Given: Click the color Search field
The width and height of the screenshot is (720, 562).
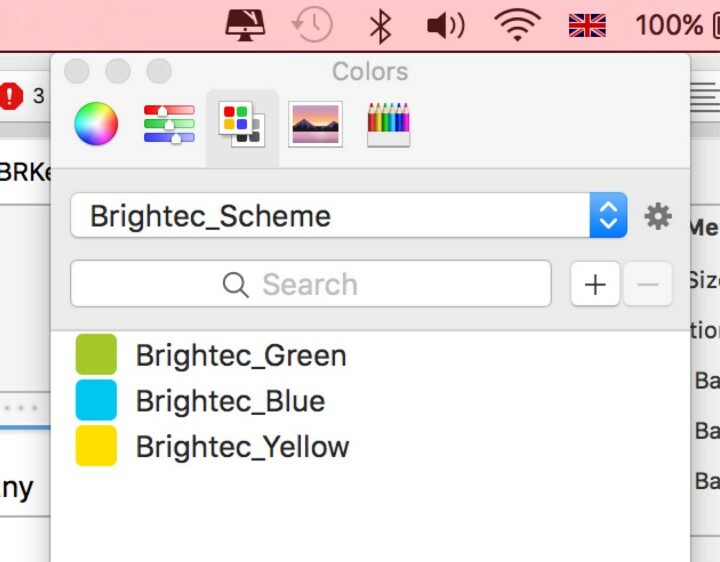Looking at the screenshot, I should click(310, 285).
